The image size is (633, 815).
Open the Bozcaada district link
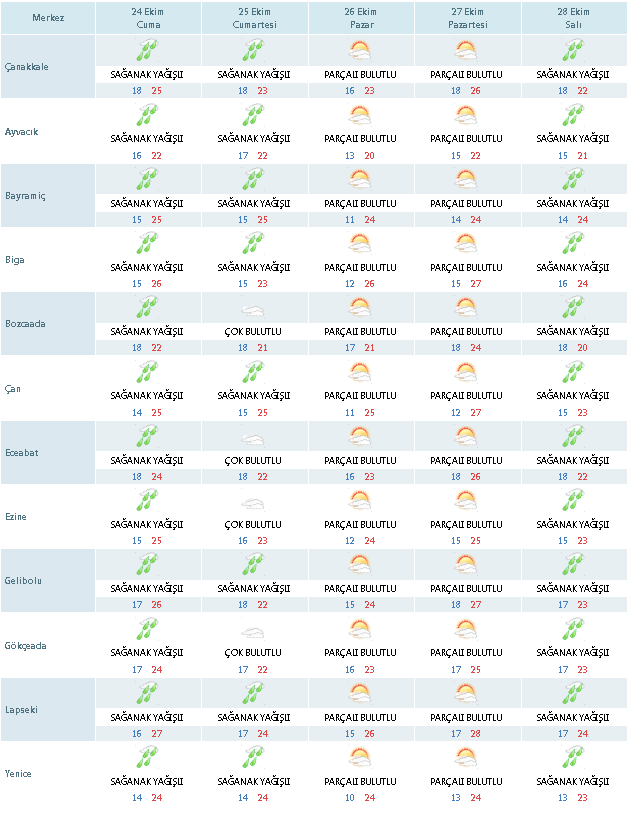point(26,324)
